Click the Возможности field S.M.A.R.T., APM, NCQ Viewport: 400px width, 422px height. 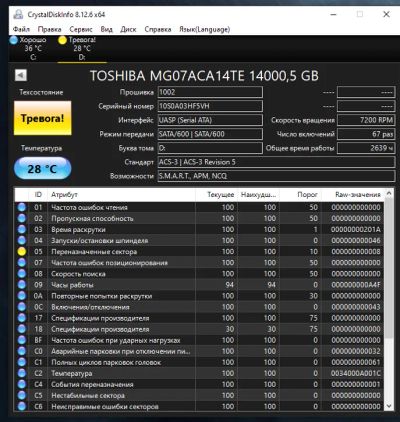click(276, 176)
